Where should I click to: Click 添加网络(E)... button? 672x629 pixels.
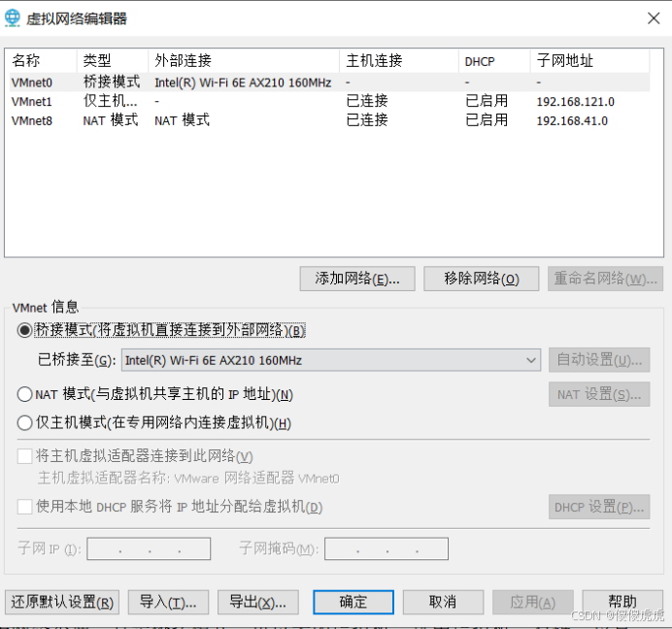pyautogui.click(x=357, y=279)
